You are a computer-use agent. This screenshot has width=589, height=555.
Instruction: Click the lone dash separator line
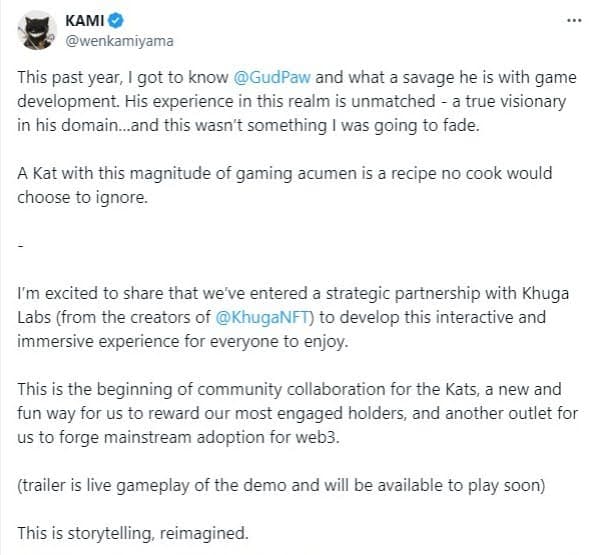point(21,246)
